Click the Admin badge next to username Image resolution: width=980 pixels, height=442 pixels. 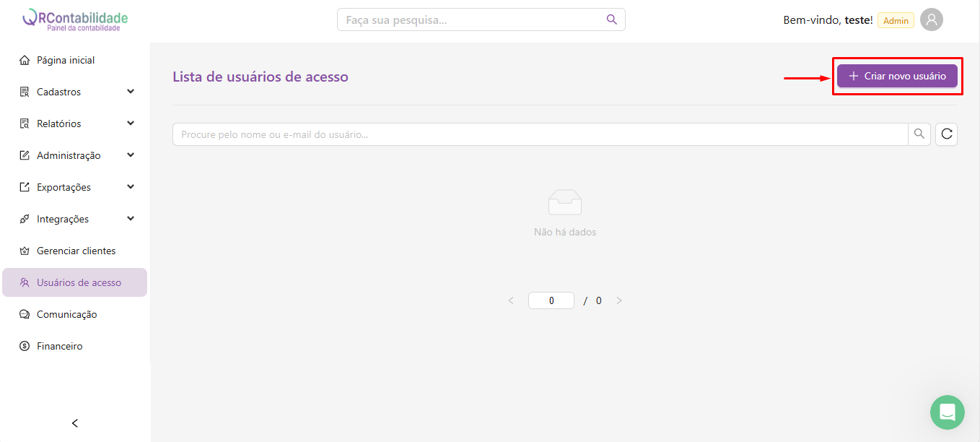pyautogui.click(x=896, y=21)
